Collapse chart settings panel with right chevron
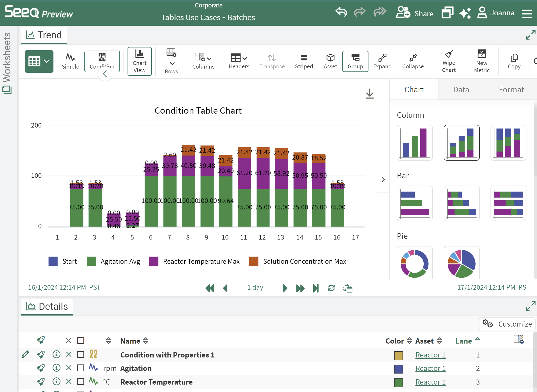Viewport: 537px width, 392px height. tap(383, 179)
